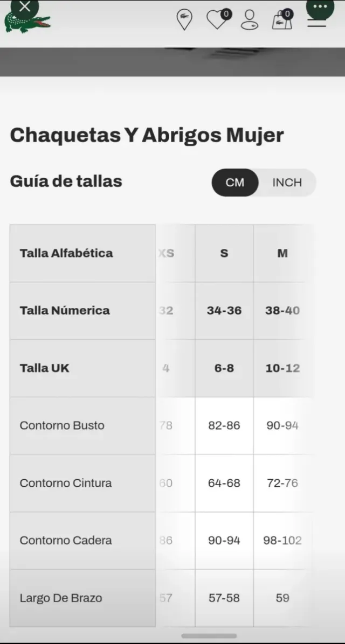Select the partially hidden XS column header
The width and height of the screenshot is (345, 644).
167,253
